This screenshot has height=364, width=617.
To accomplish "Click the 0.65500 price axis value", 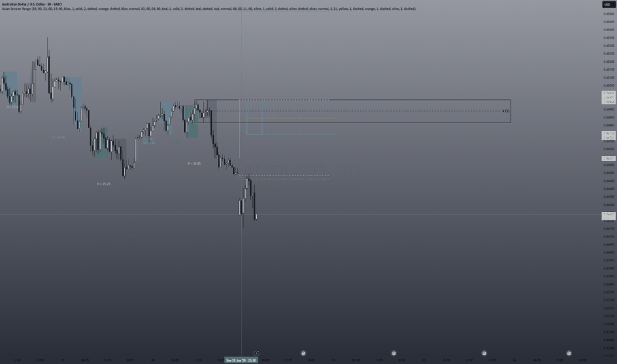I will pos(609,14).
